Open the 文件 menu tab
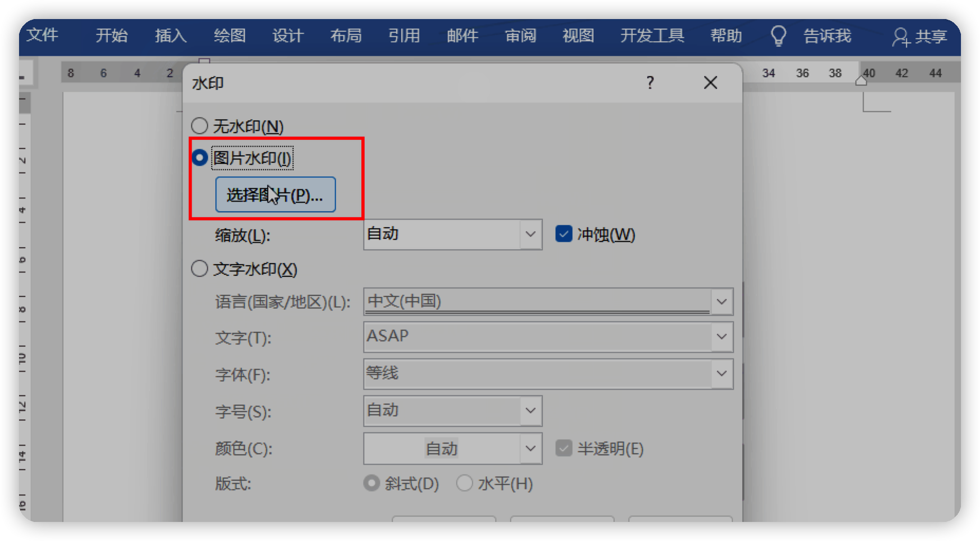 pyautogui.click(x=42, y=35)
